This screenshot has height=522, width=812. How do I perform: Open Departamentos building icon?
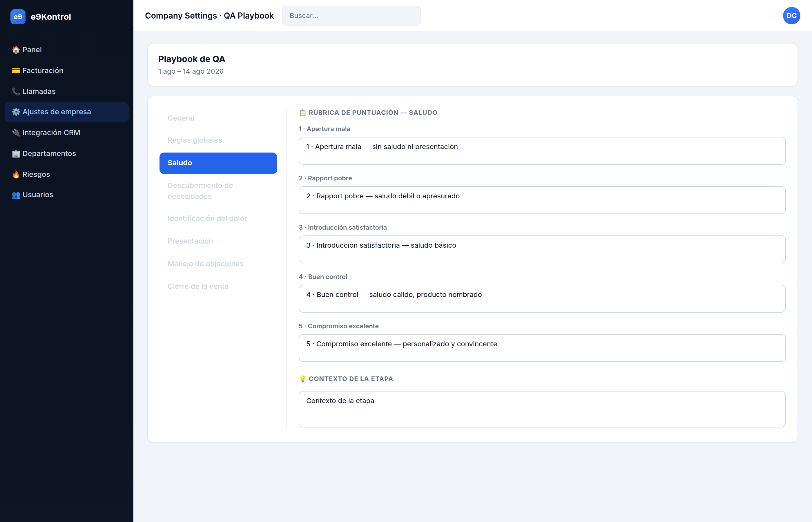16,153
